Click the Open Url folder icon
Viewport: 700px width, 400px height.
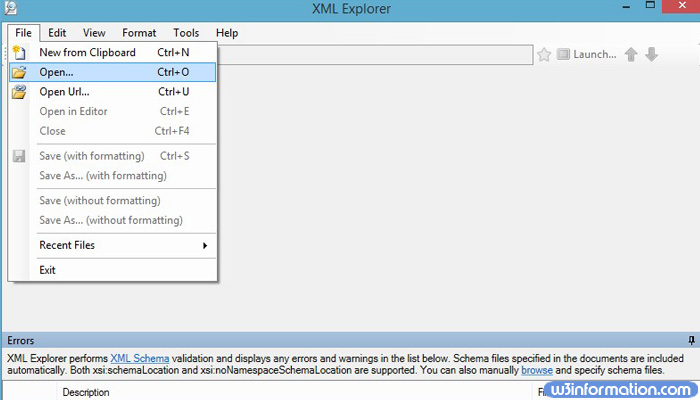coord(19,92)
